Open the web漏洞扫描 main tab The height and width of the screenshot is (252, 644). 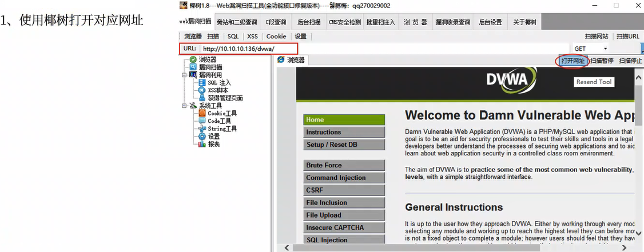click(196, 22)
